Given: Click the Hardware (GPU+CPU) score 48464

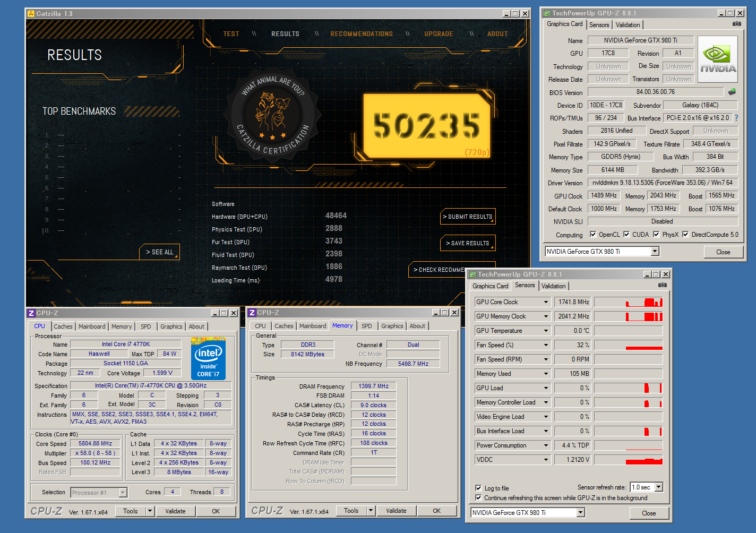Looking at the screenshot, I should [336, 216].
